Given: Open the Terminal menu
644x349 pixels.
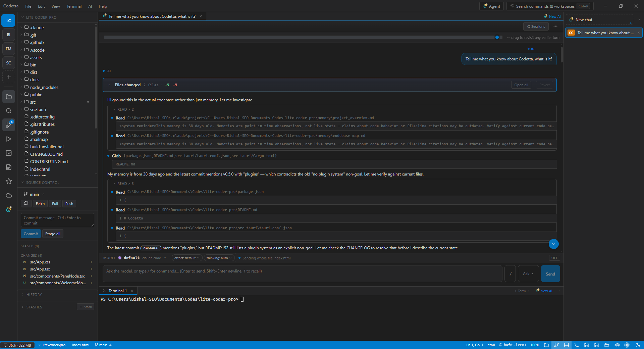Looking at the screenshot, I should [x=74, y=6].
